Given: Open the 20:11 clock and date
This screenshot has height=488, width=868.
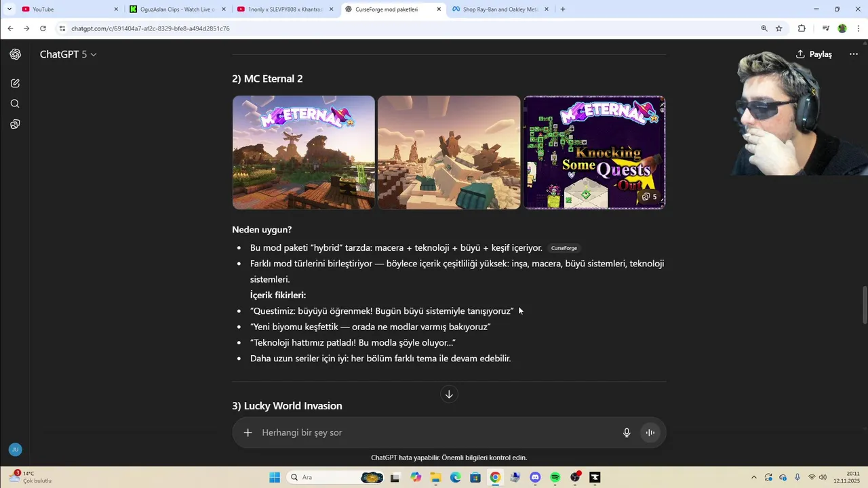Looking at the screenshot, I should [848, 478].
